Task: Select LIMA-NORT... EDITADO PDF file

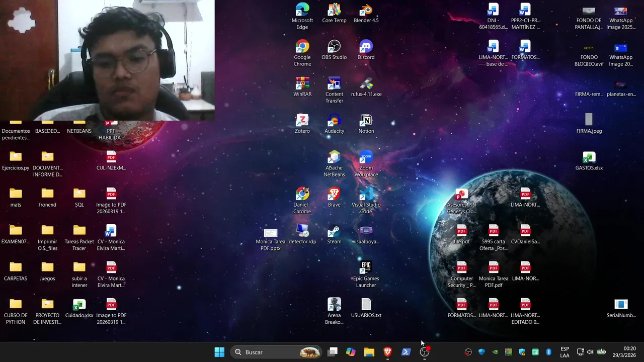Action: tap(525, 311)
